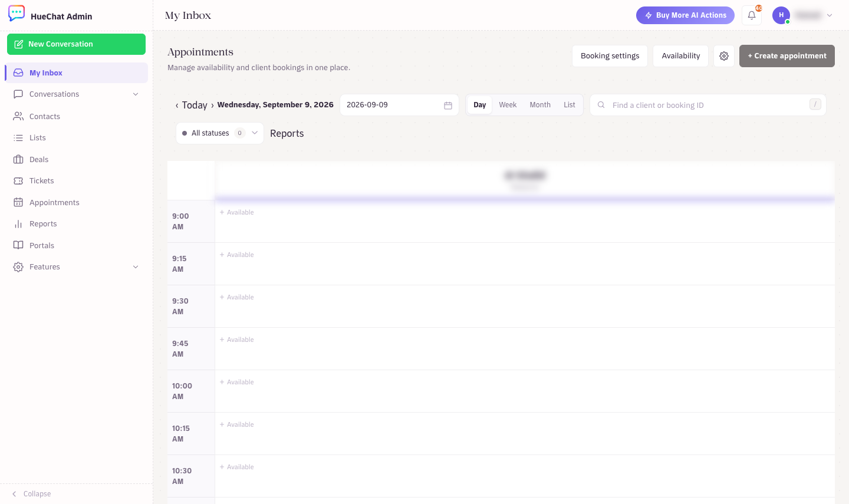
Task: Click the user avatar H
Action: pos(781,15)
